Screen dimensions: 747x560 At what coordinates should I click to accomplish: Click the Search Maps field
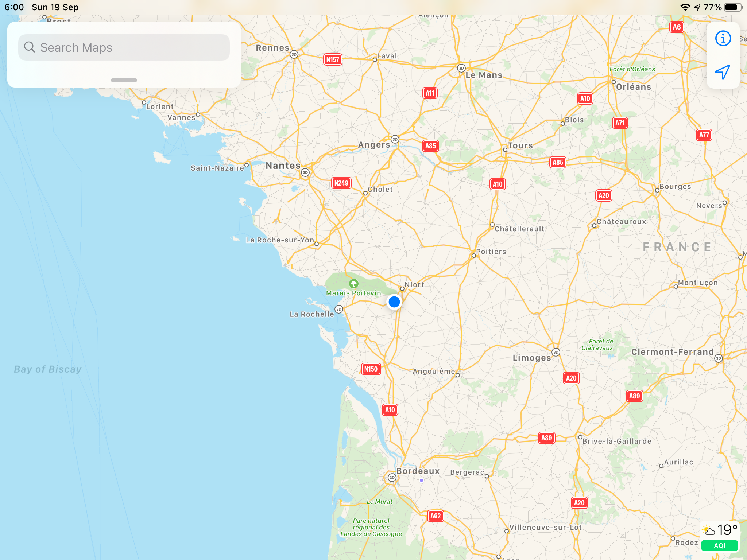[124, 47]
